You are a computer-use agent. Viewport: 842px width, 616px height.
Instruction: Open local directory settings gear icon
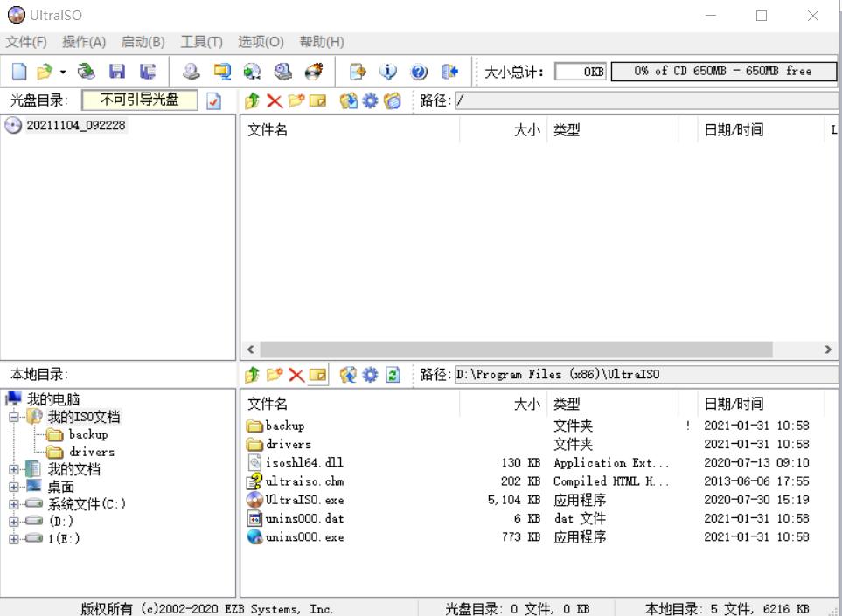coord(369,374)
